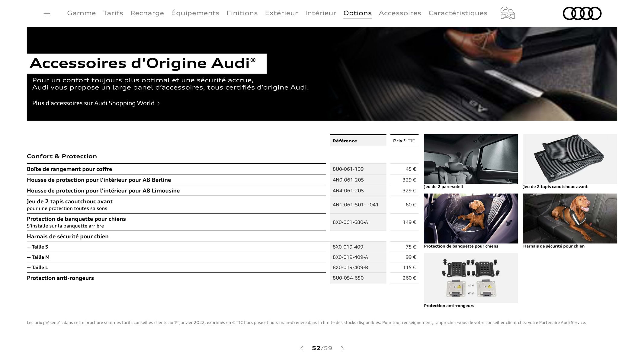Select the Taille L row
644x362 pixels.
coord(223,267)
